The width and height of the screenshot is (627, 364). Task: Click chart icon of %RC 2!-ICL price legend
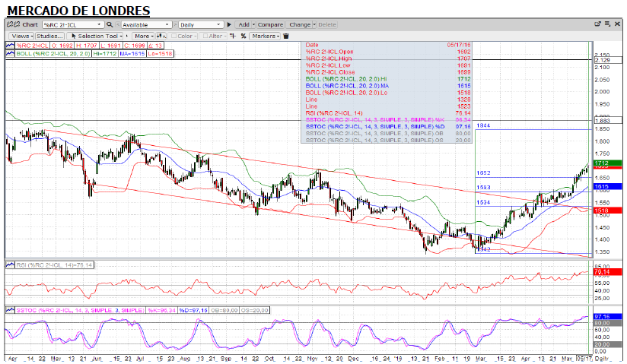[x=10, y=46]
